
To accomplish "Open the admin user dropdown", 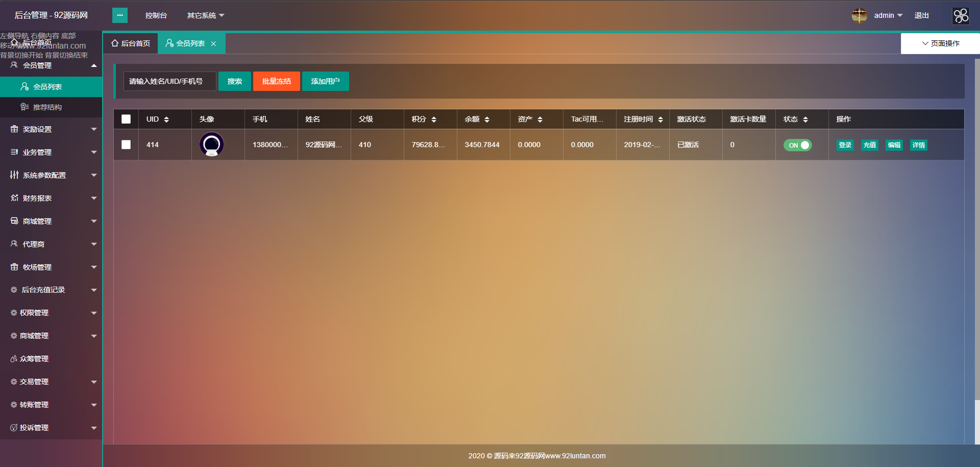I will (888, 15).
